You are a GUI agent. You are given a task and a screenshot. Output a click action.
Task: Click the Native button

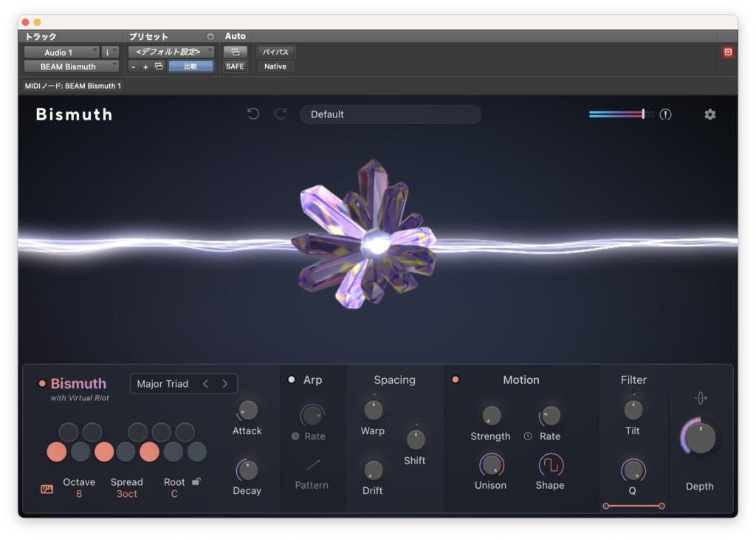(x=275, y=66)
